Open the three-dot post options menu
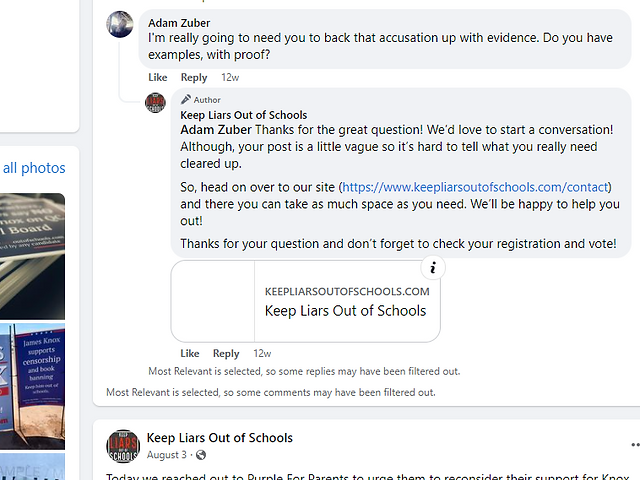Viewport: 640px width, 480px height. point(635,444)
